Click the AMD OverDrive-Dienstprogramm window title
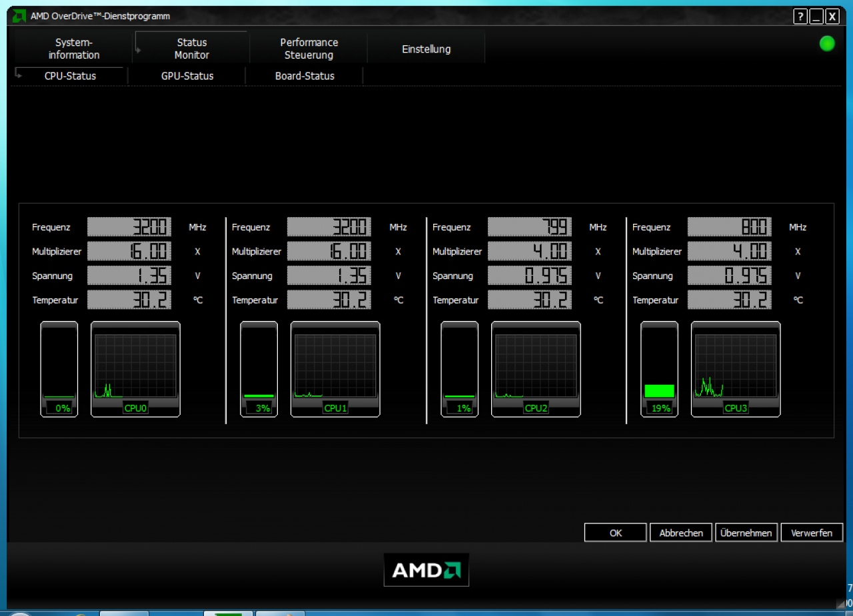853x616 pixels. click(x=100, y=16)
